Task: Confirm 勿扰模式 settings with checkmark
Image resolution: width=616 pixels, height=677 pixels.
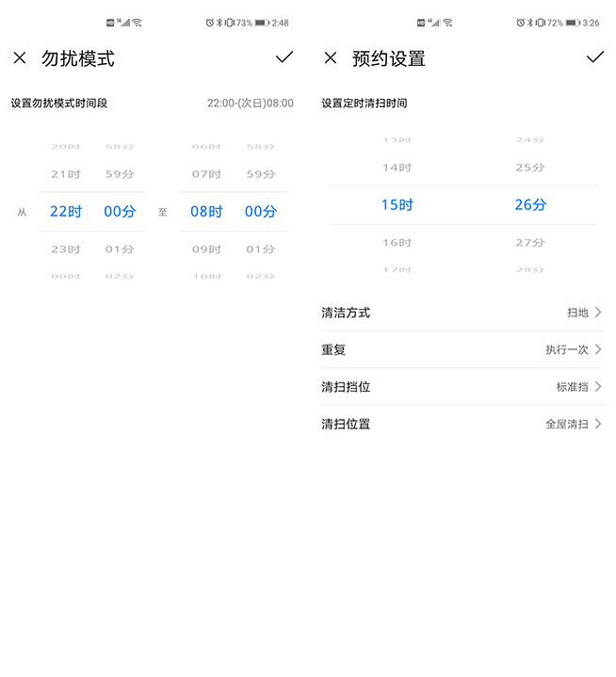Action: click(x=284, y=57)
